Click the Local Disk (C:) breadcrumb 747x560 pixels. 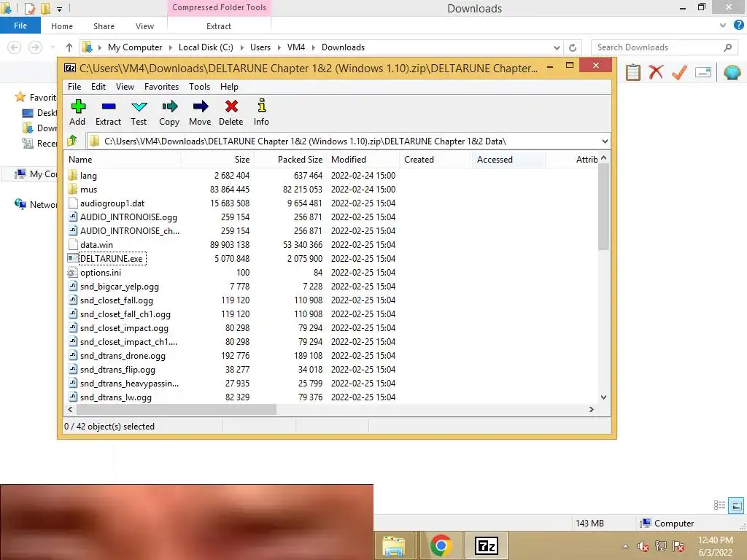206,47
